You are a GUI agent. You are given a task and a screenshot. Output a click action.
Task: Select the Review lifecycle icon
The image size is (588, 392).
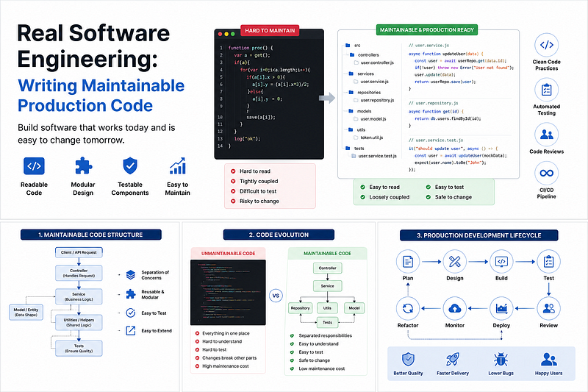point(548,309)
